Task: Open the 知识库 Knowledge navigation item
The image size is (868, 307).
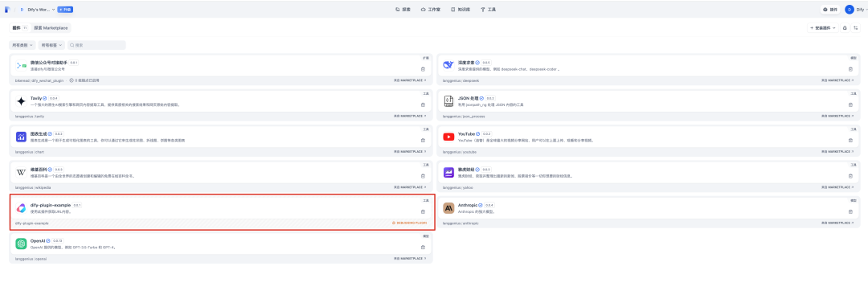Action: coord(461,10)
